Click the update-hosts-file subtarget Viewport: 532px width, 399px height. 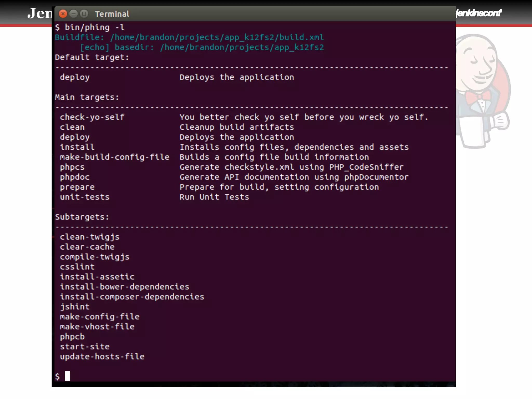pyautogui.click(x=102, y=356)
